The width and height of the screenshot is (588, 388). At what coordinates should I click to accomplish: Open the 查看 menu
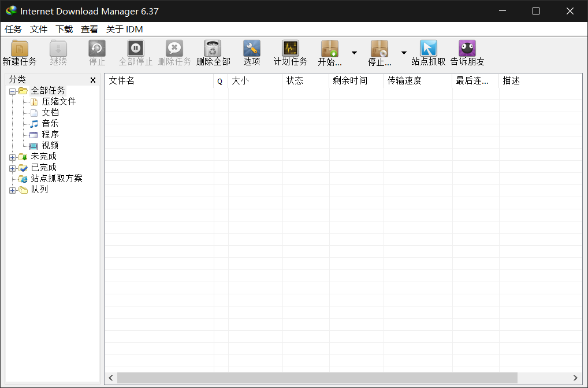[x=90, y=29]
